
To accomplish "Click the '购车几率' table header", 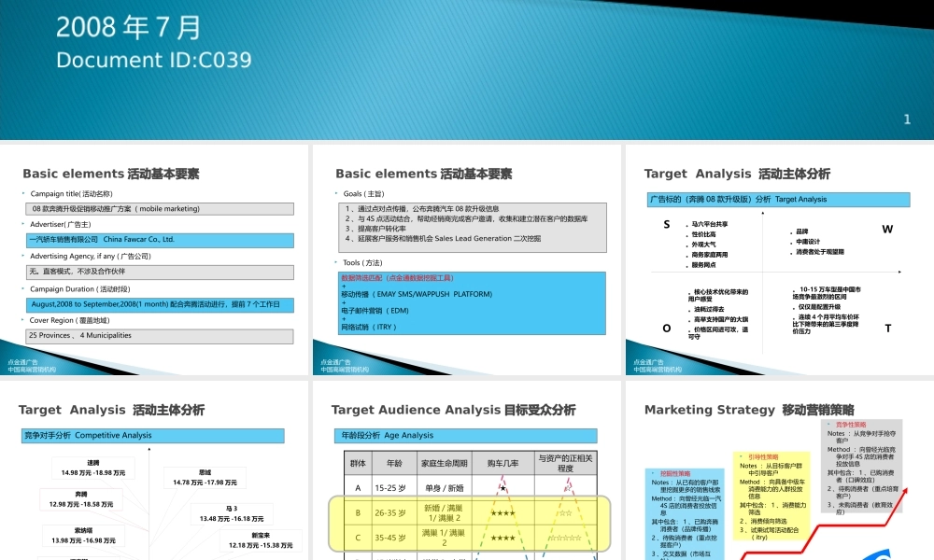I will tap(502, 463).
